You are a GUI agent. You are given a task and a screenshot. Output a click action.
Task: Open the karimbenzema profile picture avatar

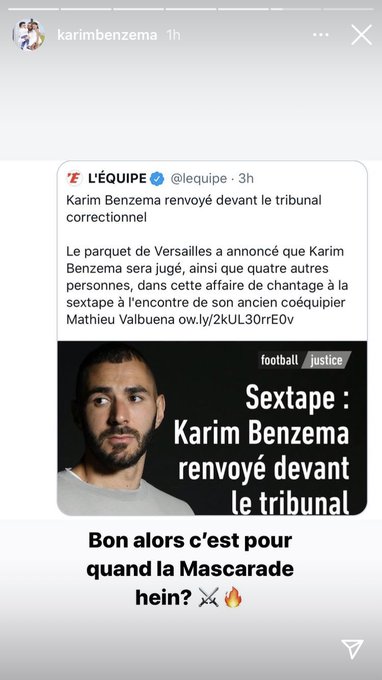click(29, 35)
